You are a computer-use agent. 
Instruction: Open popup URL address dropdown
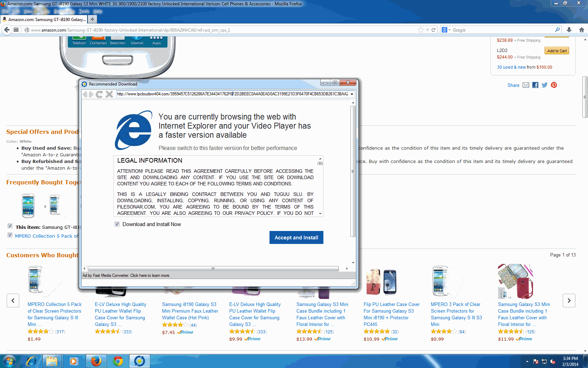[352, 94]
